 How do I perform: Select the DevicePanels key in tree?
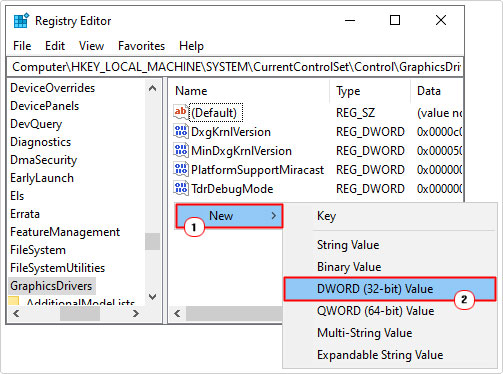tap(45, 106)
